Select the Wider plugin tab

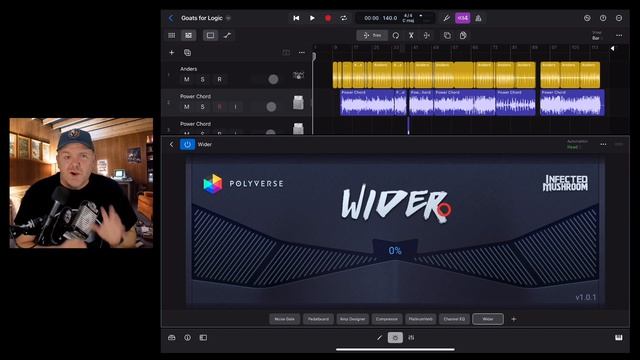(488, 319)
